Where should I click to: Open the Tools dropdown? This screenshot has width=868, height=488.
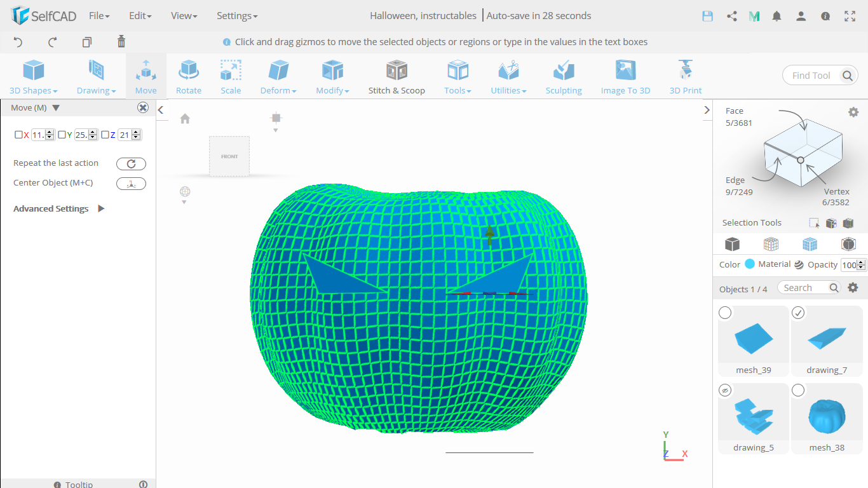coord(458,76)
